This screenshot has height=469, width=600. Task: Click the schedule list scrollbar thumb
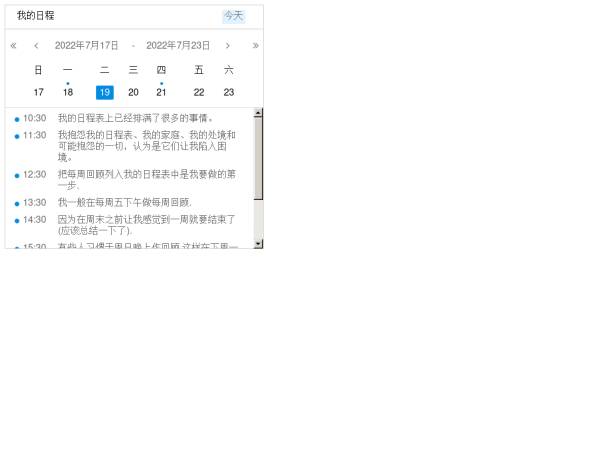[x=258, y=158]
